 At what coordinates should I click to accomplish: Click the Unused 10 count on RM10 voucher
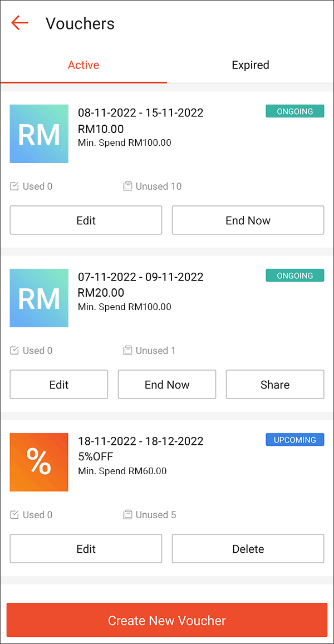pyautogui.click(x=159, y=186)
